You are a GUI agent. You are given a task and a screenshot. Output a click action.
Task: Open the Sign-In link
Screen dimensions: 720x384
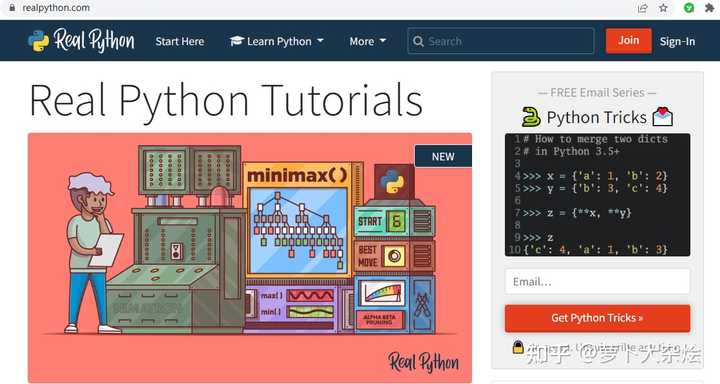(677, 41)
